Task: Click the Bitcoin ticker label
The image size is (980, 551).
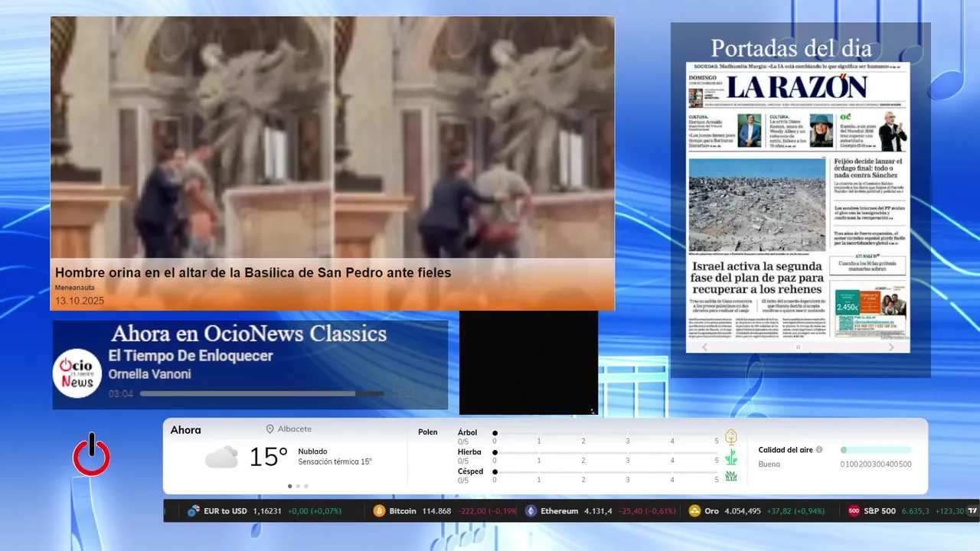Action: tap(403, 510)
